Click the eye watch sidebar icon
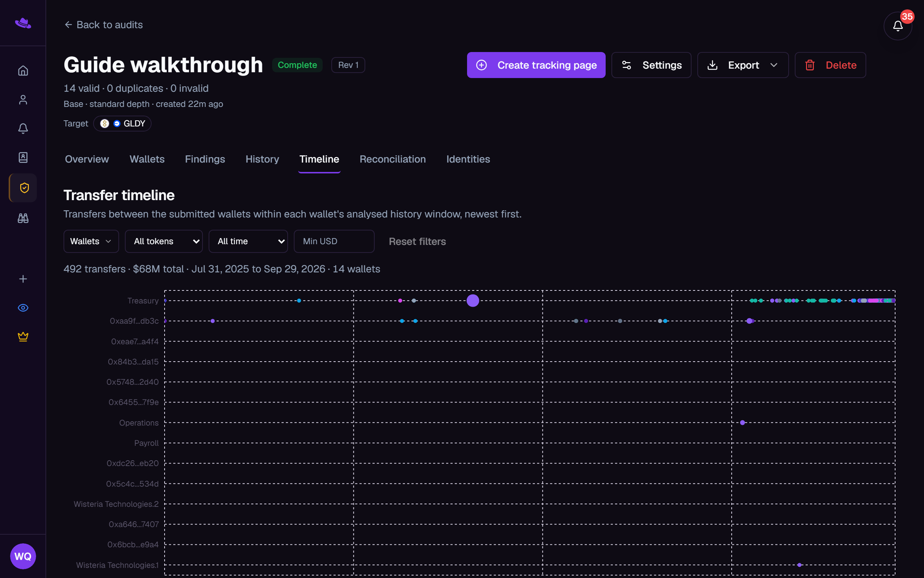The height and width of the screenshot is (578, 924). pos(23,308)
